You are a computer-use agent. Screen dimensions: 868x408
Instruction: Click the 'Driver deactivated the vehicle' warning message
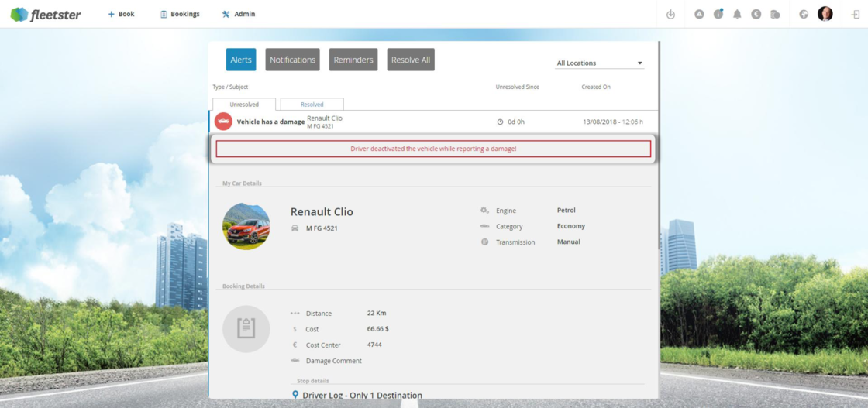(x=433, y=149)
